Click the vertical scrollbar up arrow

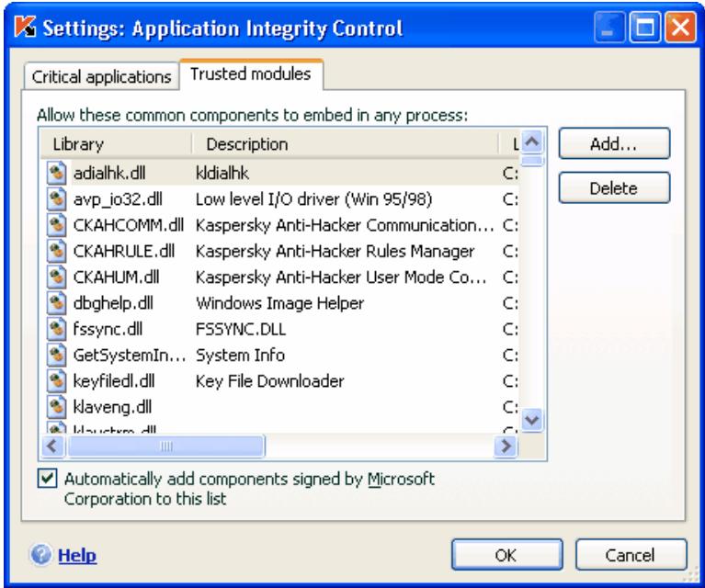click(532, 142)
